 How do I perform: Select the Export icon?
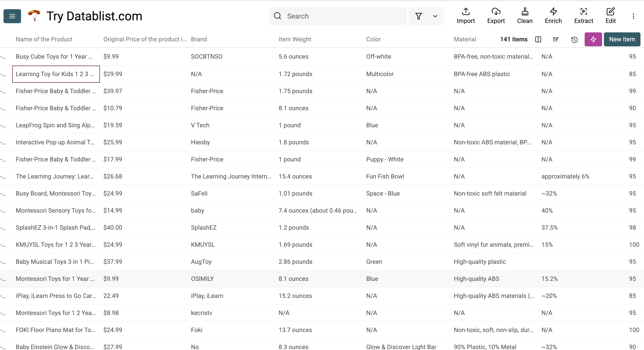coord(496,16)
